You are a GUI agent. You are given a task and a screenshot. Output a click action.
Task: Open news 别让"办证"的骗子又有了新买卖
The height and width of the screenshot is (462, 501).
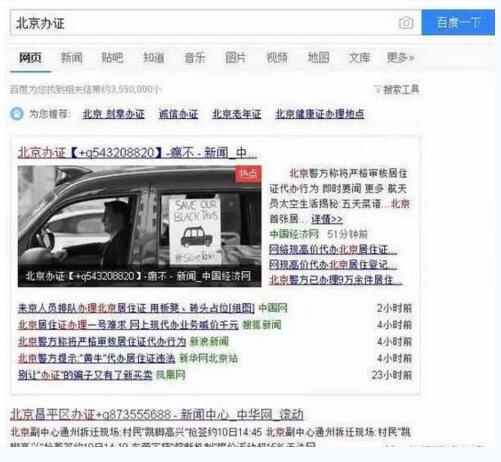coord(85,375)
